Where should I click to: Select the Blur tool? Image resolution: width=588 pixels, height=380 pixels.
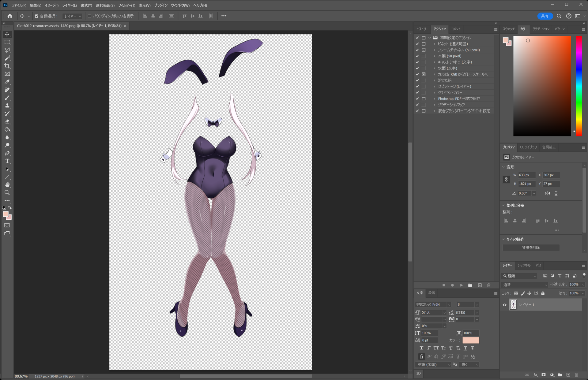pos(7,138)
